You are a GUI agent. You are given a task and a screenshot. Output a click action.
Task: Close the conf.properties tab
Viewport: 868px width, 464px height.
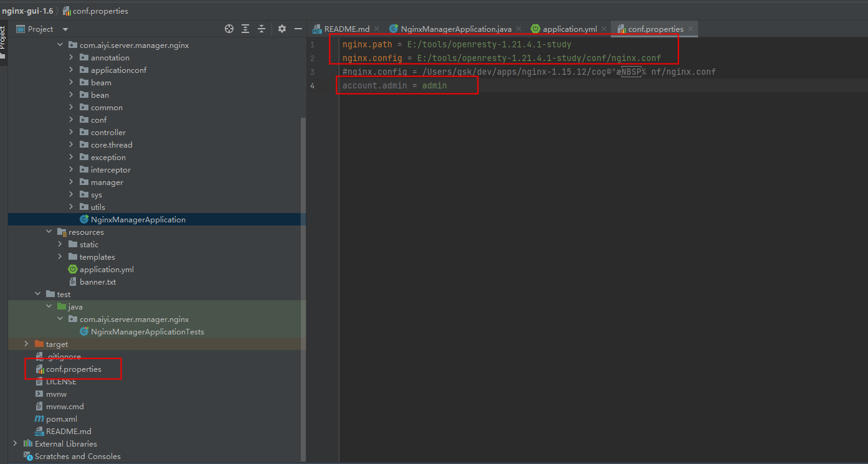click(691, 29)
